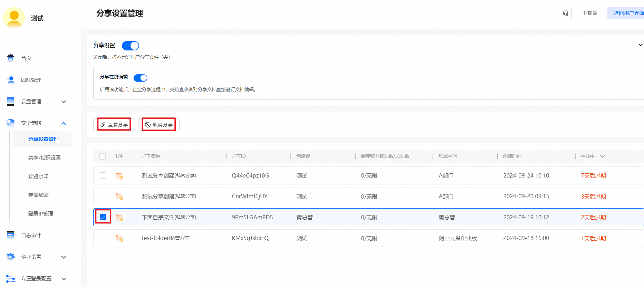Toggle the 分享在线编辑 switch
This screenshot has width=644, height=287.
(141, 78)
